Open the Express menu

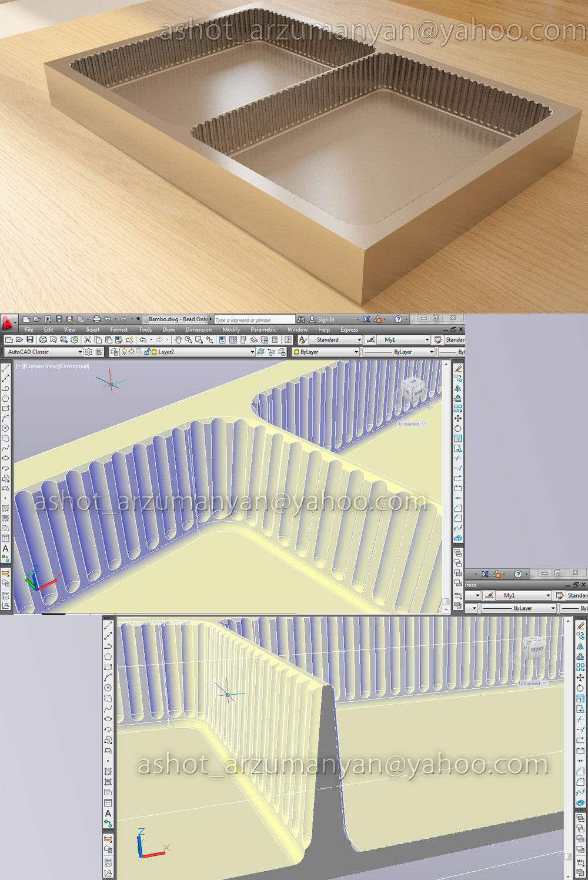click(x=349, y=329)
